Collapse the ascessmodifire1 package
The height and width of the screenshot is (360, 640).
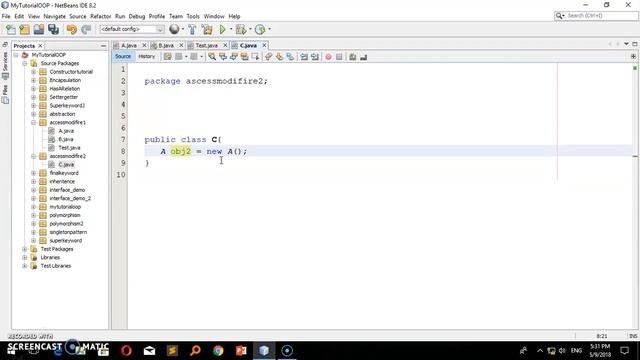(34, 122)
